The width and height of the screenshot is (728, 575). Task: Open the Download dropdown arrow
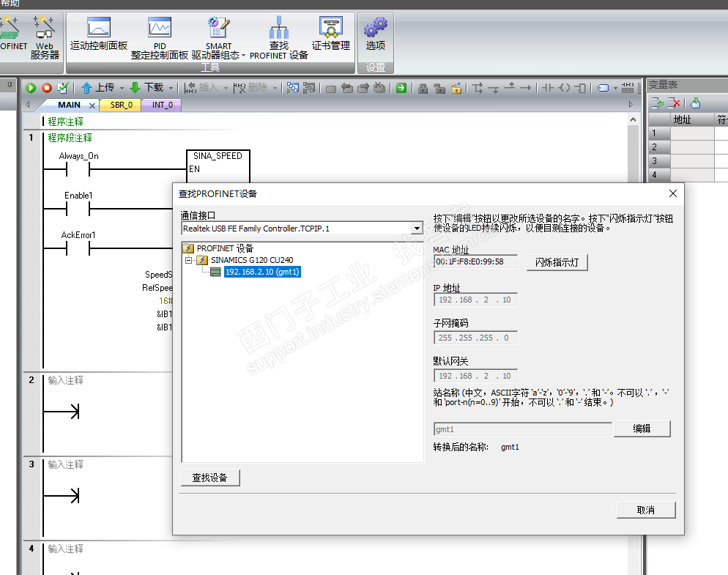(171, 88)
